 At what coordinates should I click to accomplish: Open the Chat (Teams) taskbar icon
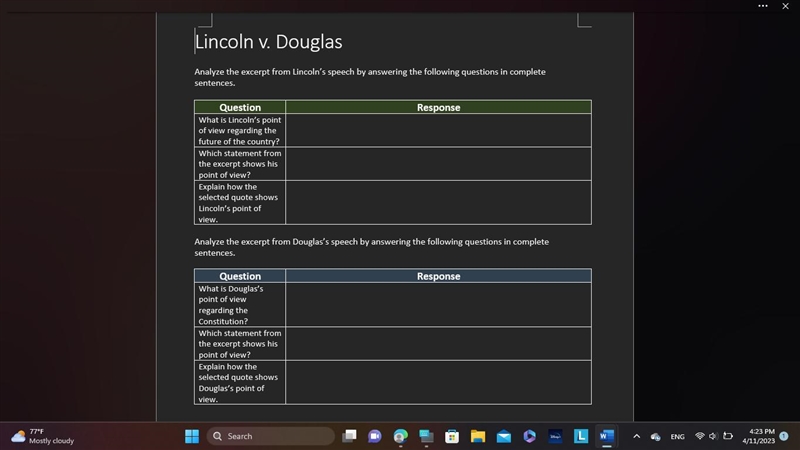[x=374, y=436]
